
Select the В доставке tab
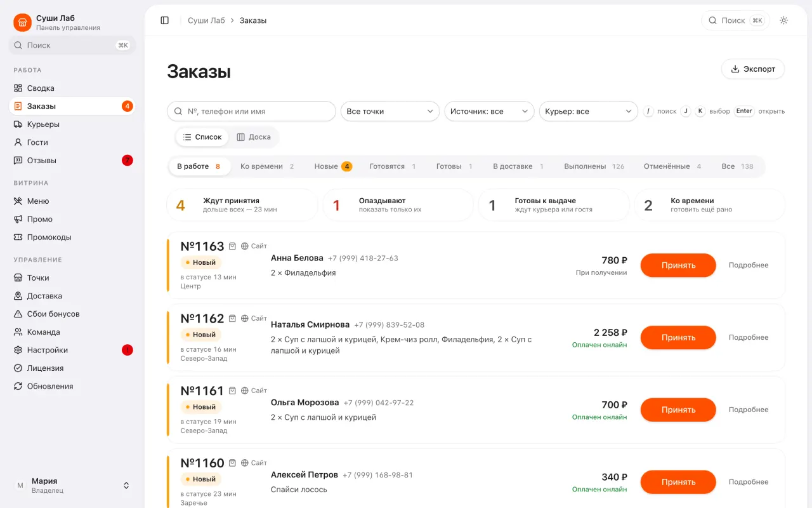coord(518,166)
